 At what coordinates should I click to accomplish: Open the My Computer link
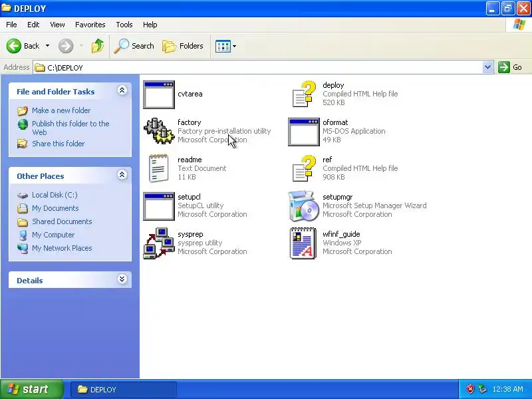click(53, 235)
